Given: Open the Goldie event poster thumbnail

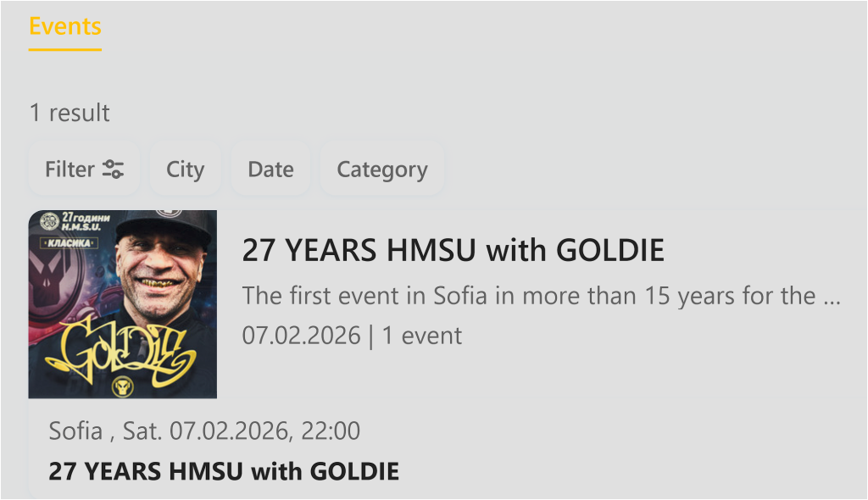Looking at the screenshot, I should tap(123, 304).
